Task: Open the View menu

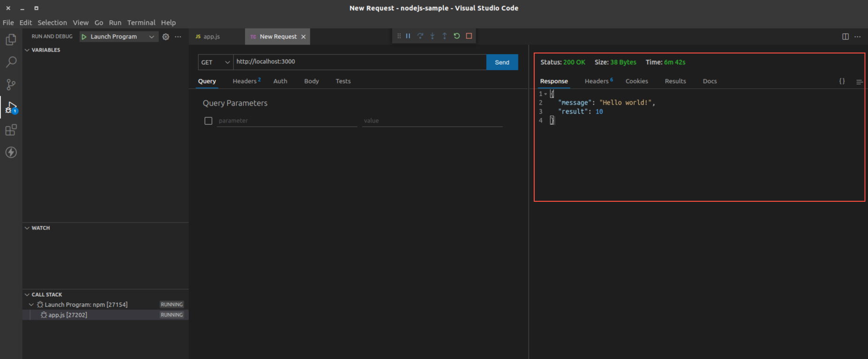Action: 81,23
